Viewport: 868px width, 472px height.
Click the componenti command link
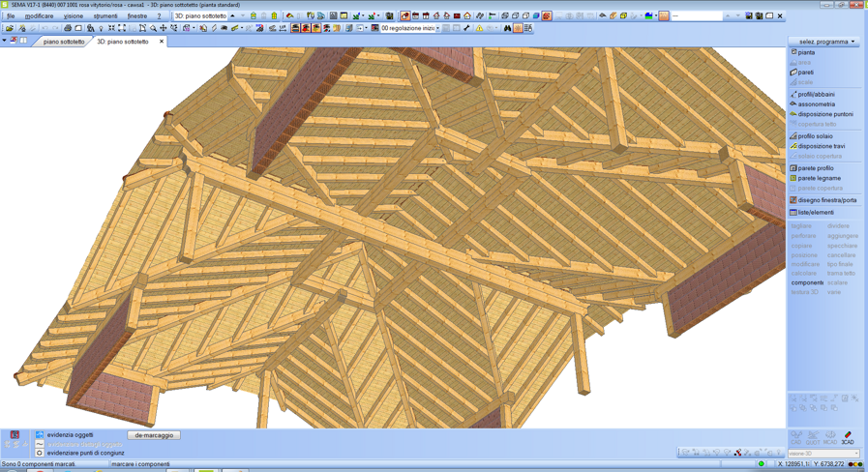pyautogui.click(x=807, y=282)
